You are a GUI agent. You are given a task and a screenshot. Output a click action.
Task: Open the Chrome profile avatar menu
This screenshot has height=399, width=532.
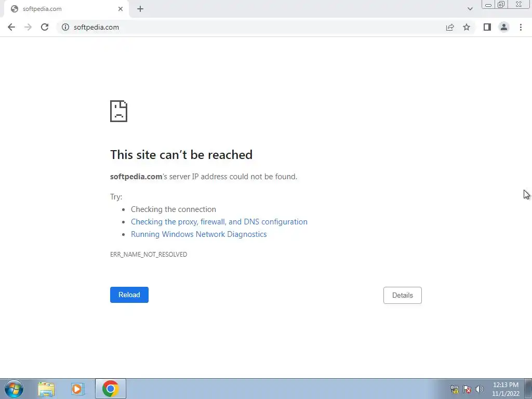(x=504, y=27)
